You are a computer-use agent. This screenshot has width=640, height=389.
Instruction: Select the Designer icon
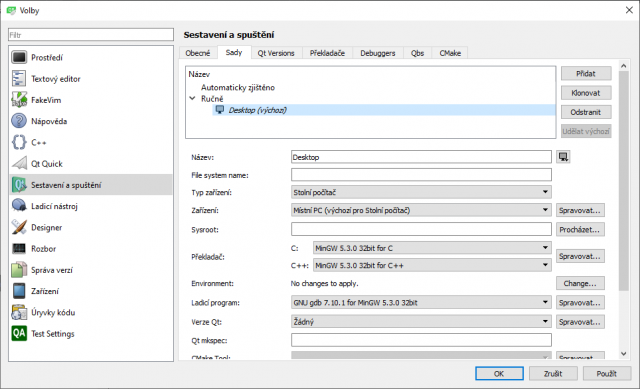click(x=19, y=227)
